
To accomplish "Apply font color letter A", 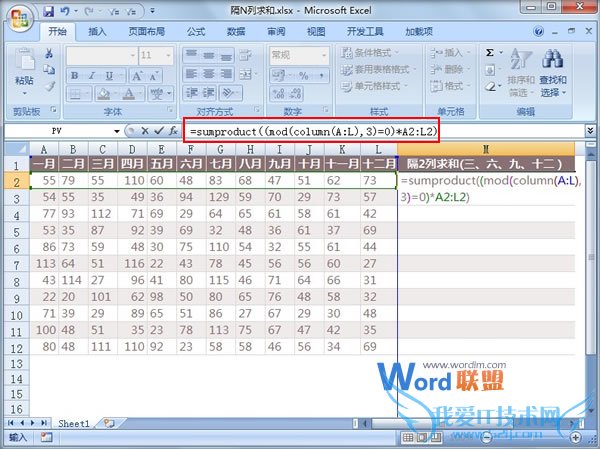I will click(x=129, y=93).
